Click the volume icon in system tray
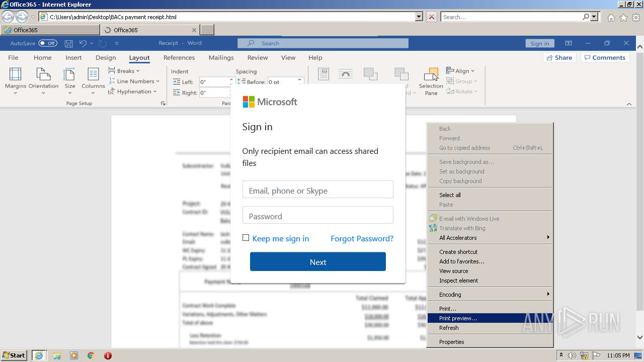Image resolution: width=644 pixels, height=362 pixels. (572, 355)
